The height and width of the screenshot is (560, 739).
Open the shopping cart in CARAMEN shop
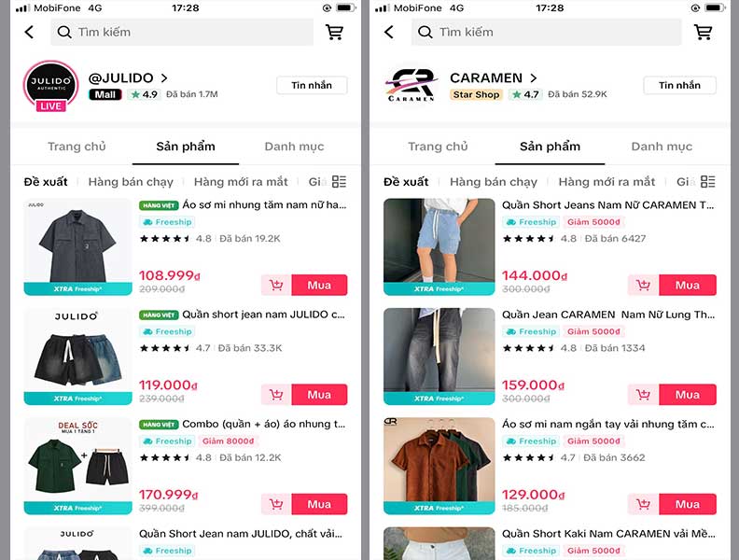[703, 32]
